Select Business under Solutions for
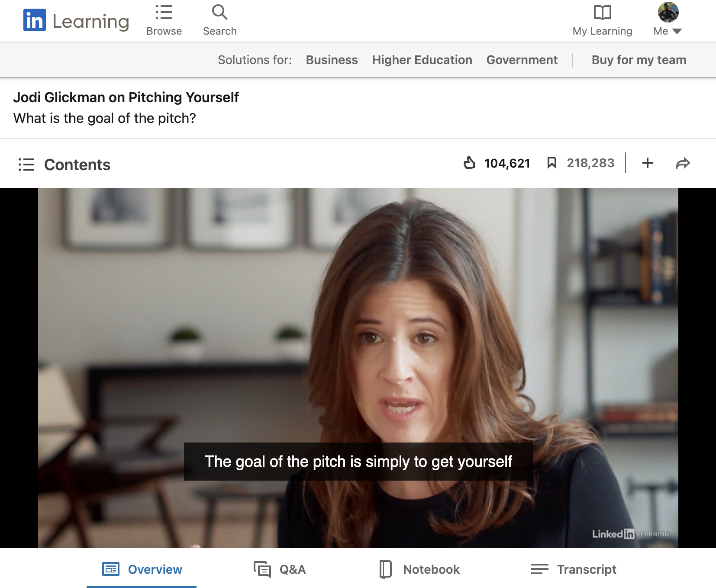 point(332,60)
